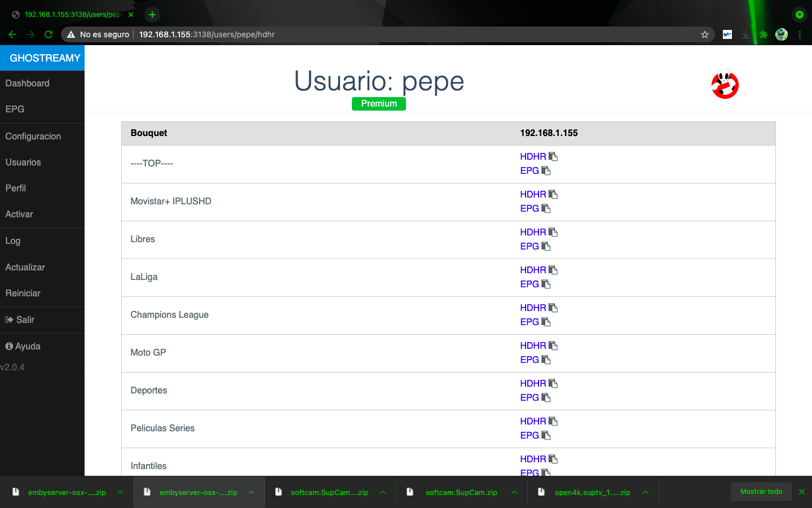Click Salir to log out
Screen dimensions: 812x508
tap(25, 319)
